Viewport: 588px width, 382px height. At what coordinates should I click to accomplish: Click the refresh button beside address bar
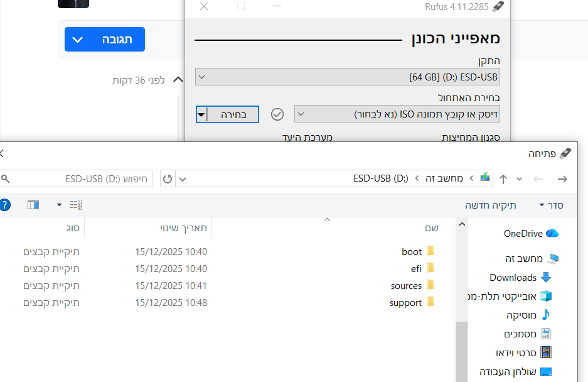(168, 179)
